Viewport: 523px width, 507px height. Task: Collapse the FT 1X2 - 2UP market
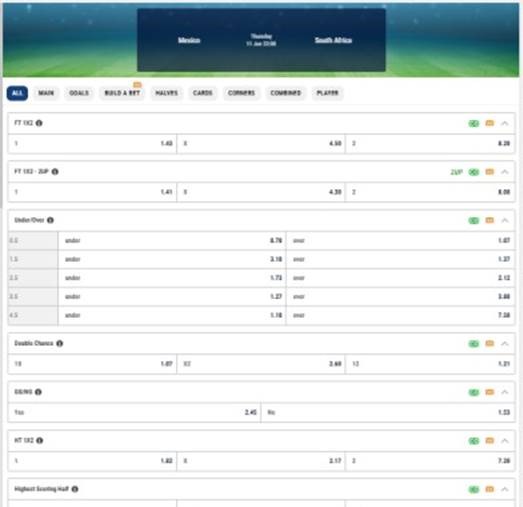pos(505,172)
